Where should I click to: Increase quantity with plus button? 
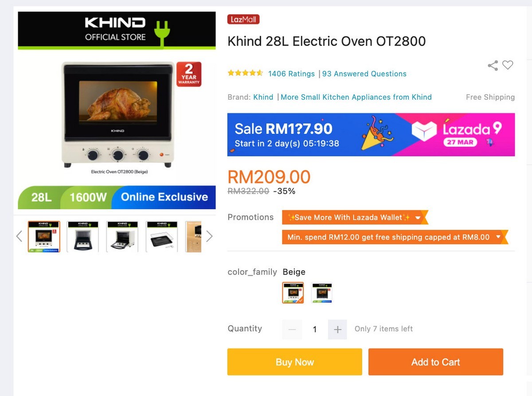(337, 329)
